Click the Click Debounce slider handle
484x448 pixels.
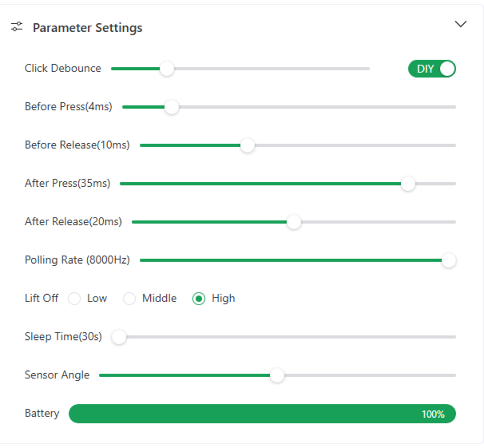click(x=167, y=69)
